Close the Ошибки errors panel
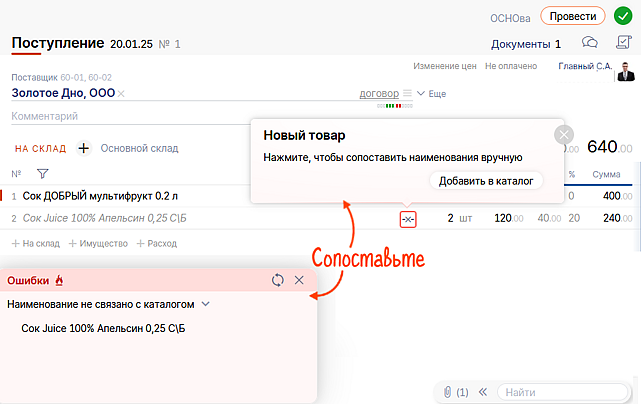Image resolution: width=641 pixels, height=404 pixels. pyautogui.click(x=299, y=280)
